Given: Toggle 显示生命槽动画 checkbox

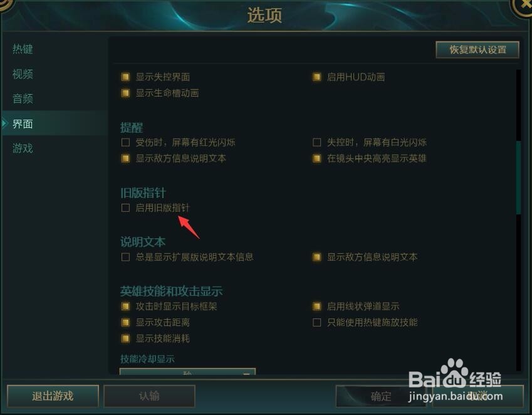Looking at the screenshot, I should 125,93.
